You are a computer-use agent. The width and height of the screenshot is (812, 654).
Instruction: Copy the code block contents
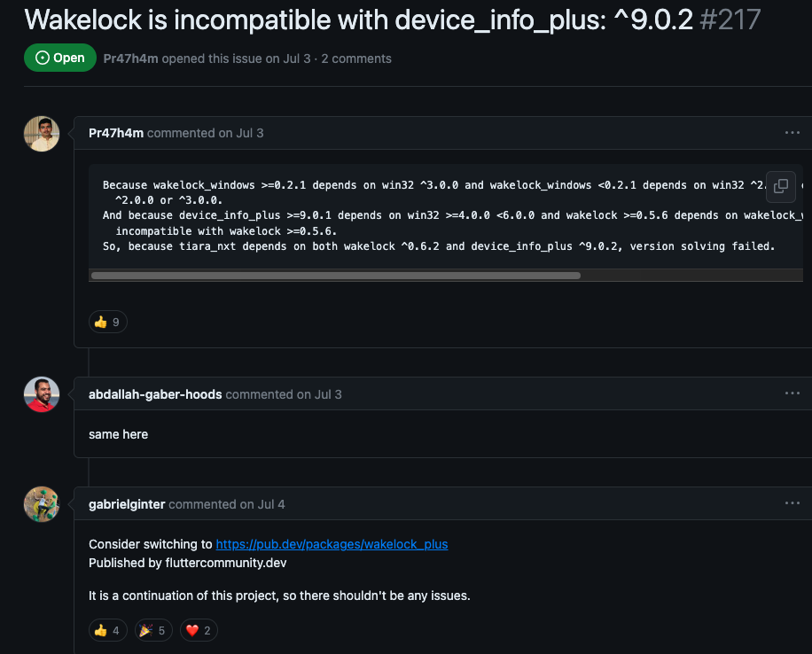tap(781, 186)
